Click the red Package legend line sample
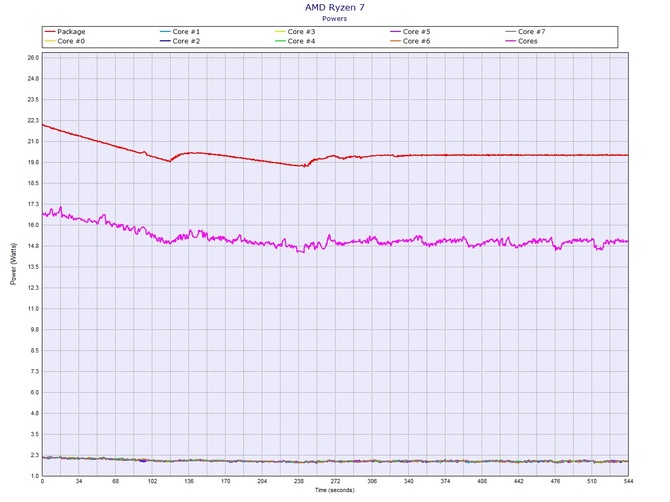The image size is (670, 502). 50,32
